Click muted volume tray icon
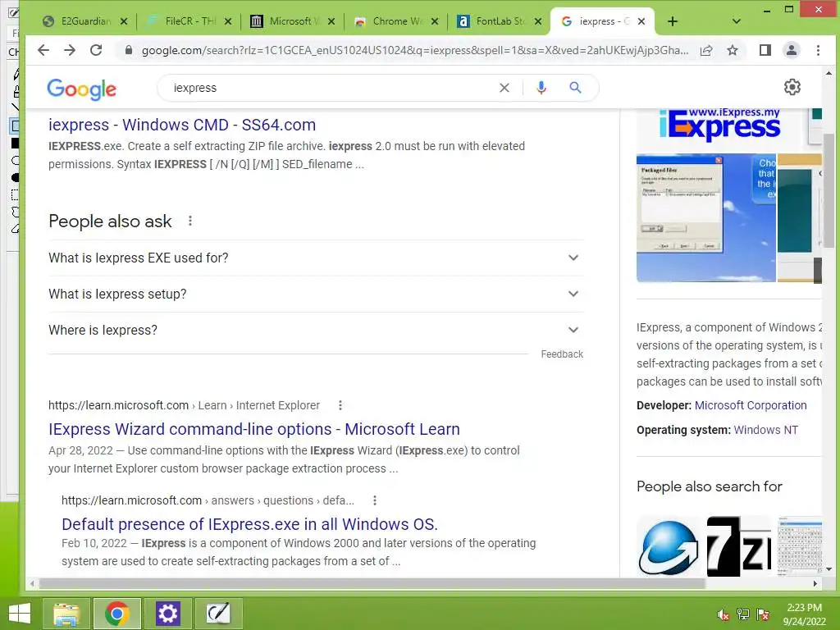Image resolution: width=840 pixels, height=630 pixels. pyautogui.click(x=723, y=614)
